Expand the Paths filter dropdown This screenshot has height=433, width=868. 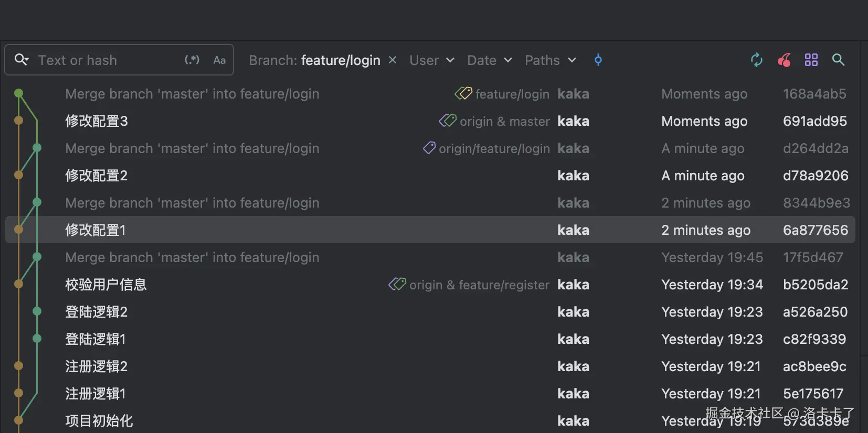[550, 60]
